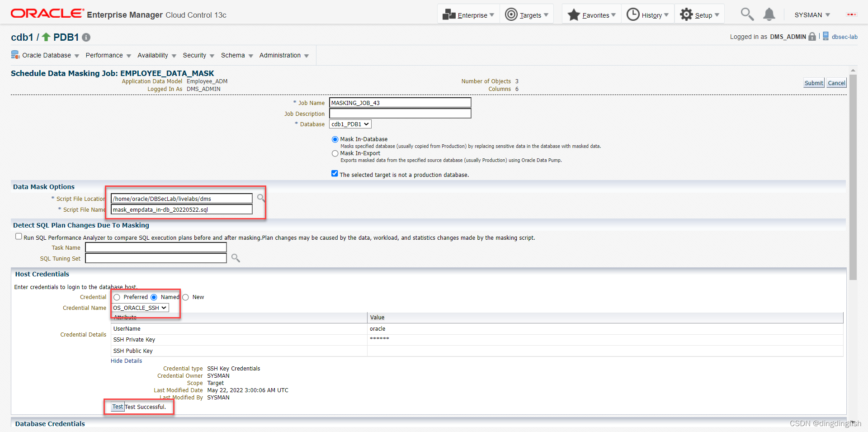
Task: Click Hide Details link
Action: (x=126, y=361)
